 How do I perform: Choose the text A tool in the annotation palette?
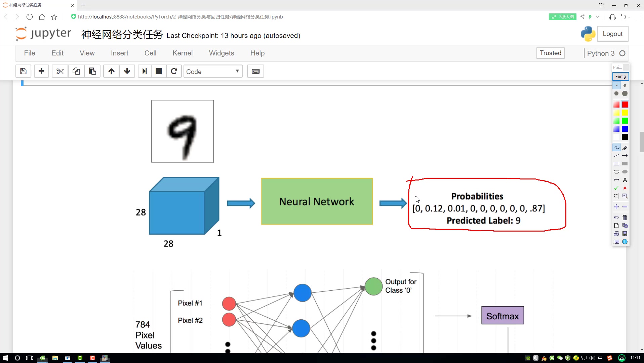(x=625, y=180)
